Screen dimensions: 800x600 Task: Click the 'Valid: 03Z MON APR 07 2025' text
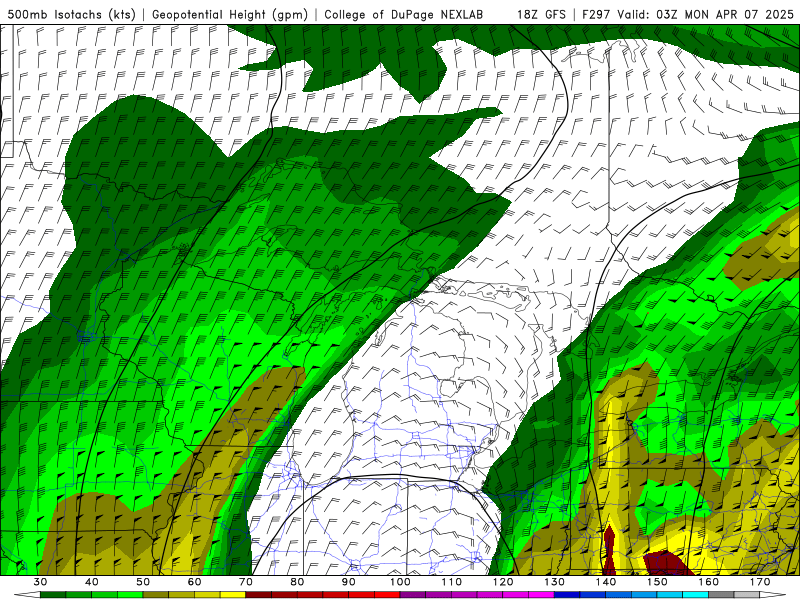[706, 15]
